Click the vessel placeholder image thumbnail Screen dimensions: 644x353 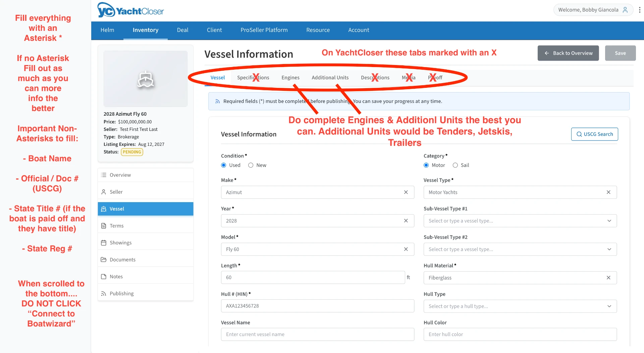[146, 79]
